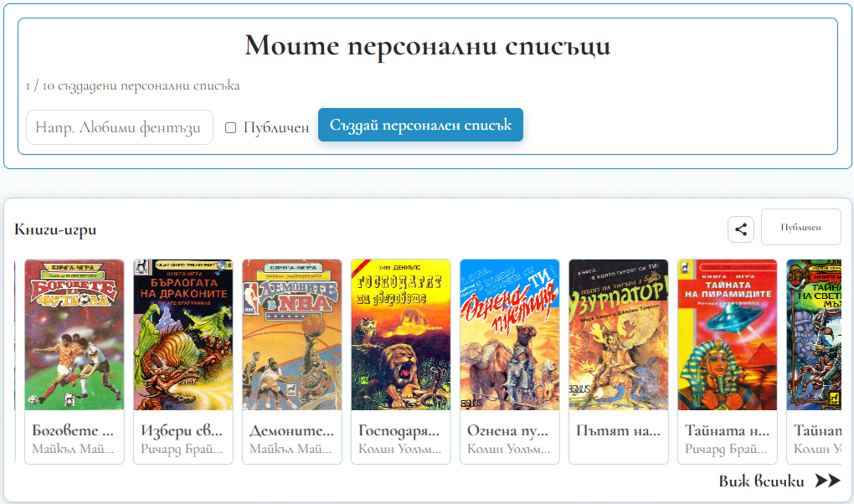Open the Боговете на футбола book cover
The width and height of the screenshot is (854, 504).
coord(75,335)
